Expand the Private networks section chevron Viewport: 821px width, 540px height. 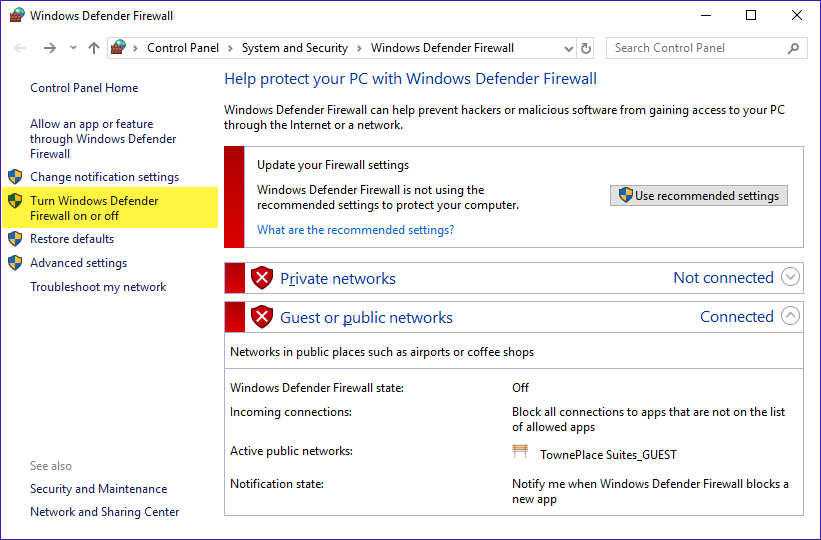point(790,277)
